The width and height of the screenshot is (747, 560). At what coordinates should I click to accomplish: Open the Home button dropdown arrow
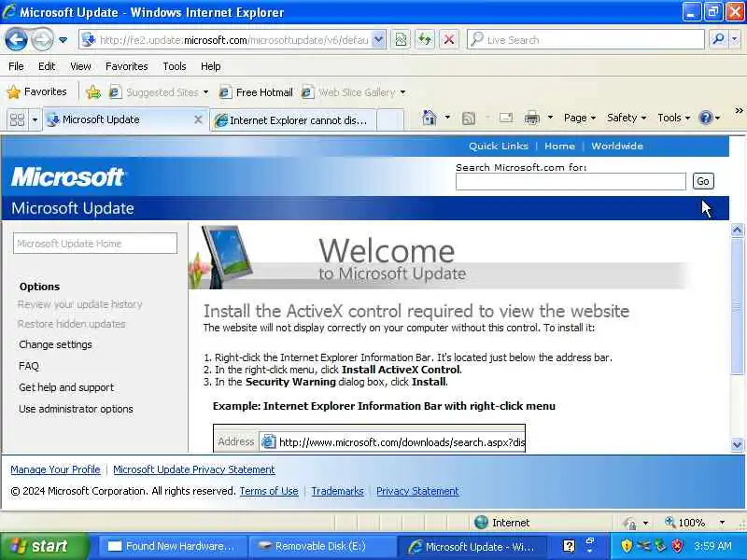click(x=447, y=118)
